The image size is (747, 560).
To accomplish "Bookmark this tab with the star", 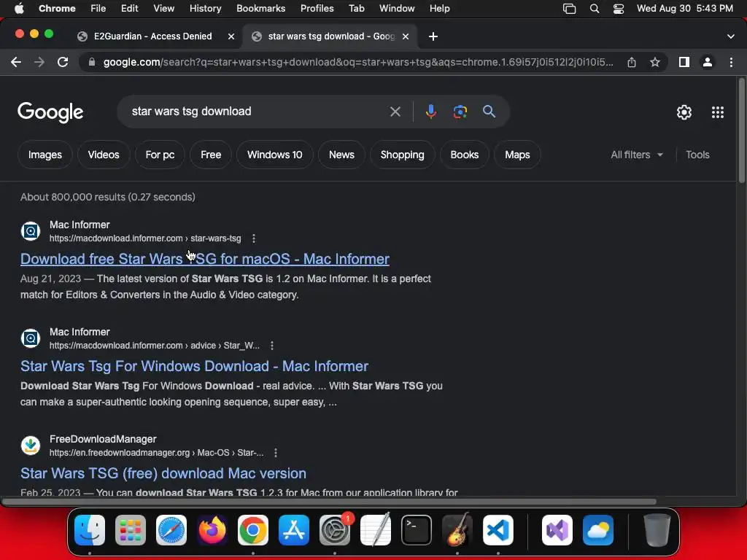I will pos(655,62).
